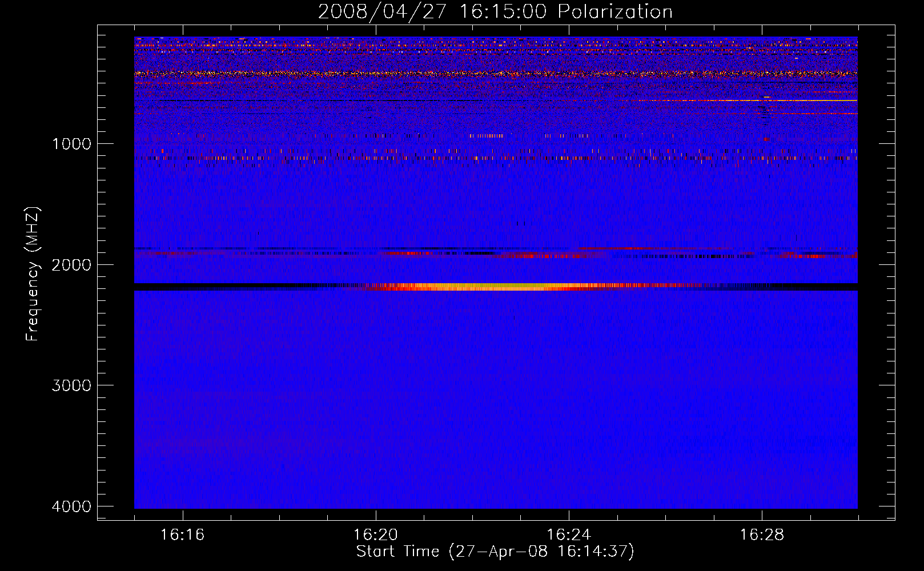Click the 'Frequency (MHZ)' y-axis label

tap(33, 274)
